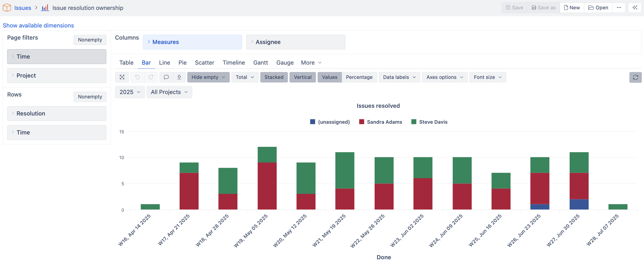This screenshot has height=270, width=644.
Task: Switch chart to Percentage mode
Action: [x=359, y=77]
